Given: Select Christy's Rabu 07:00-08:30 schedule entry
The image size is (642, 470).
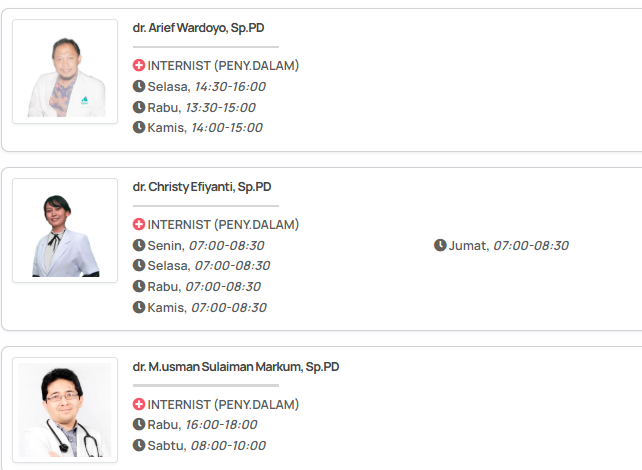Looking at the screenshot, I should click(x=204, y=287).
